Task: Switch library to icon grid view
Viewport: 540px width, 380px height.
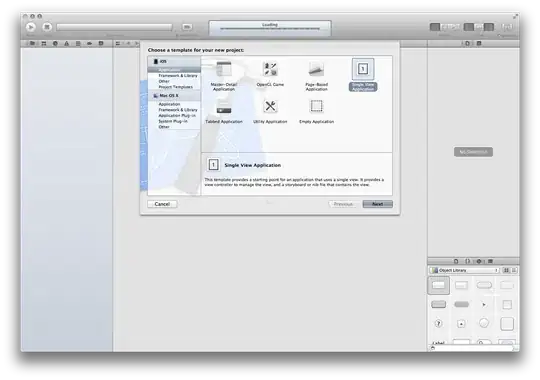Action: tap(506, 270)
